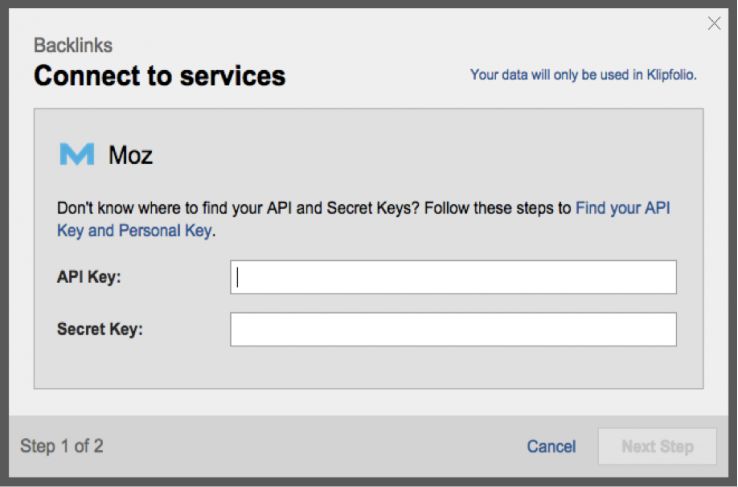Click into the Secret Key input field
Screen dimensions: 738x487
(453, 329)
